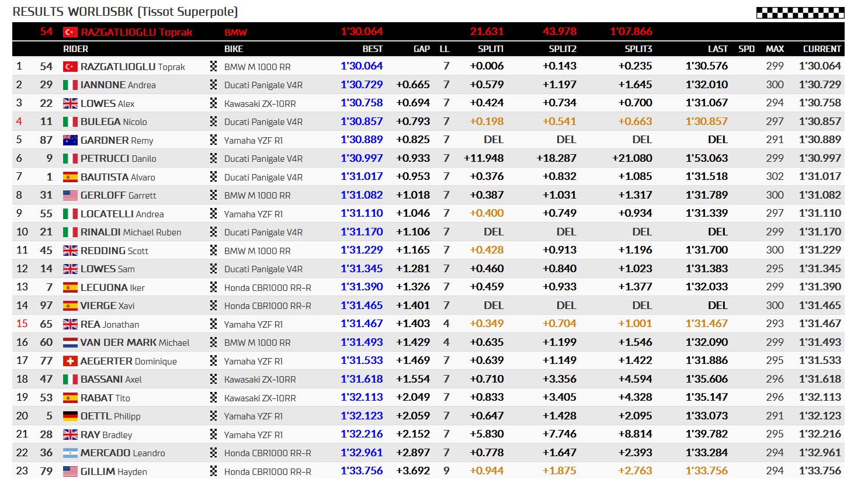Image resolution: width=868 pixels, height=479 pixels.
Task: Click the leader banner time 1'07.866
Action: [x=631, y=32]
